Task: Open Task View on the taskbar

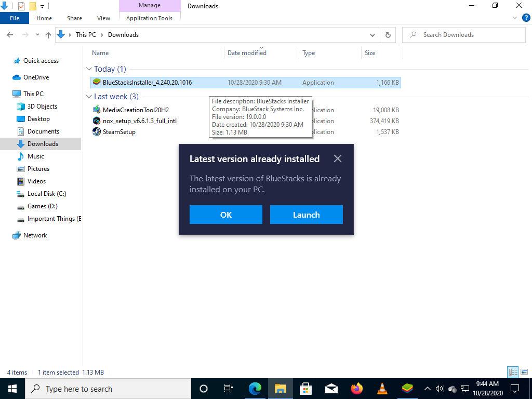Action: click(x=229, y=389)
